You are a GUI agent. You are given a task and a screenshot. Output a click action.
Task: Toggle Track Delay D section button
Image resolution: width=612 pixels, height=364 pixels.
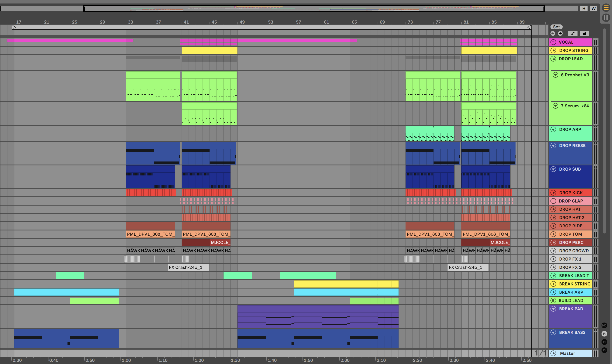coord(604,350)
